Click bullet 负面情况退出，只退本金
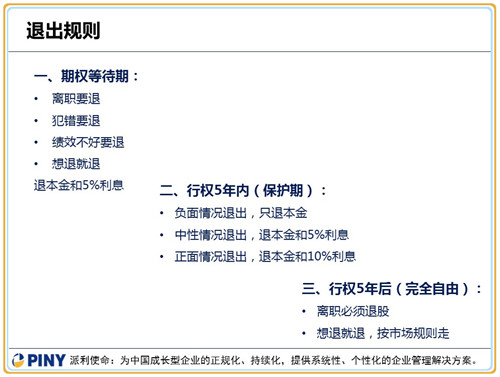Screen dimensions: 500x377 (x=241, y=213)
